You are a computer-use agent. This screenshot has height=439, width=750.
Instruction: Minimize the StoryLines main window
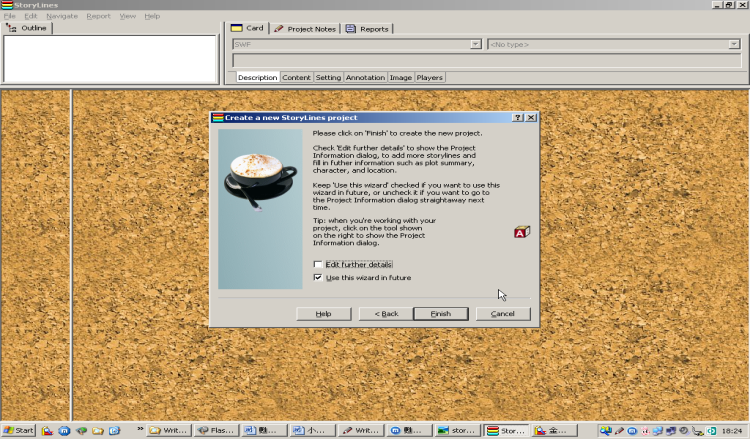[717, 5]
